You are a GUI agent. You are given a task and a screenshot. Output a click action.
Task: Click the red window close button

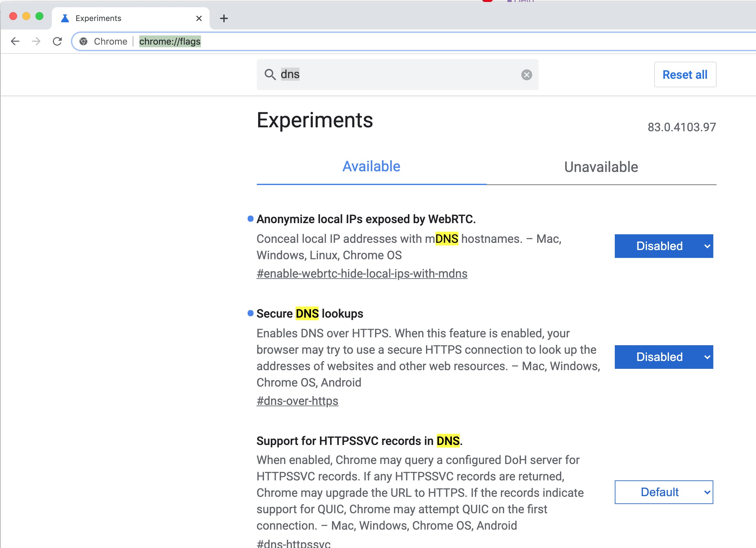(13, 16)
